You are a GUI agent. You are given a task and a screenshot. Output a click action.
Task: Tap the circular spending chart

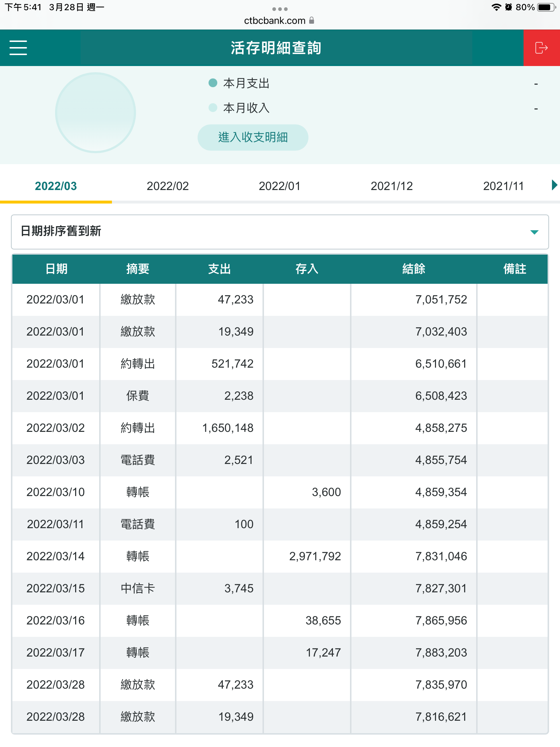tap(96, 113)
